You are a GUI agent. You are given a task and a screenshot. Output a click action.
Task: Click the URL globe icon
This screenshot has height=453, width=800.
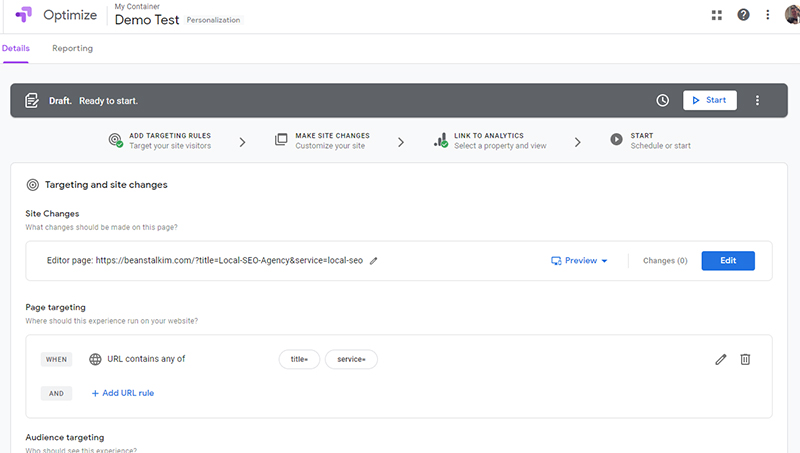click(x=95, y=359)
